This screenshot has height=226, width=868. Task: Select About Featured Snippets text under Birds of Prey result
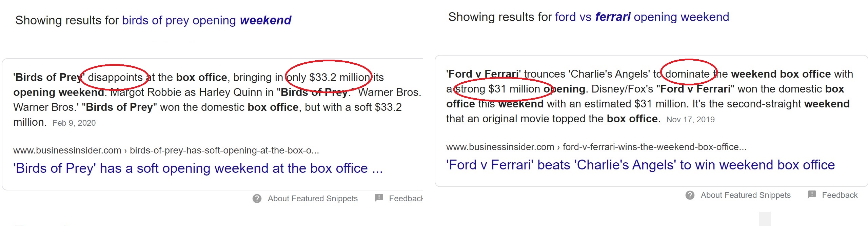(313, 199)
